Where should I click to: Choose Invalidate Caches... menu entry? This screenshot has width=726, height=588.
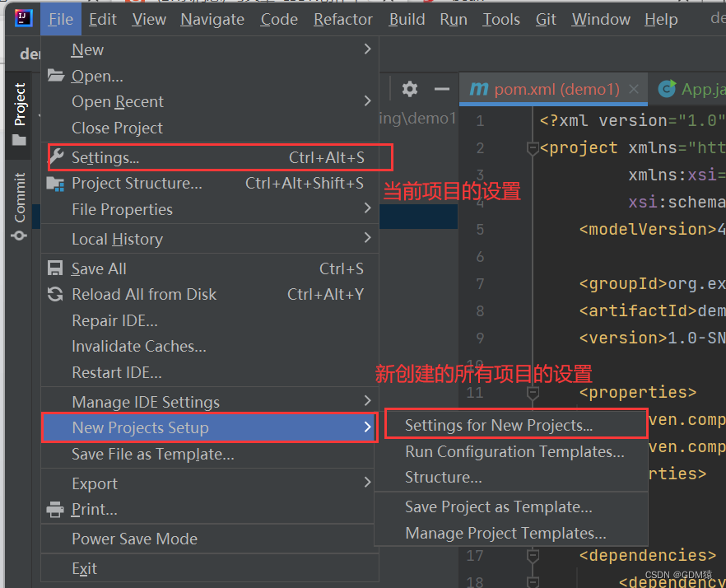[210, 347]
